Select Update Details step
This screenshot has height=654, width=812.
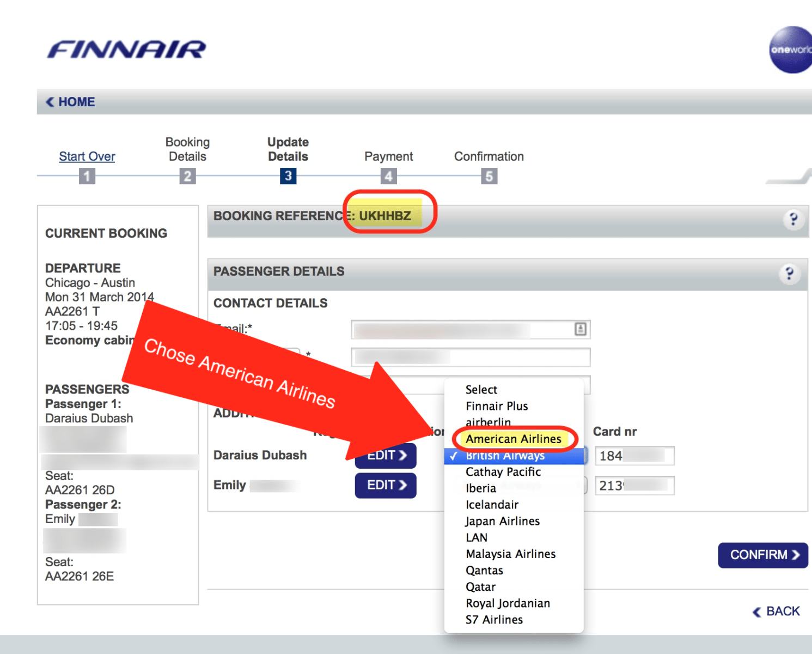pyautogui.click(x=288, y=149)
